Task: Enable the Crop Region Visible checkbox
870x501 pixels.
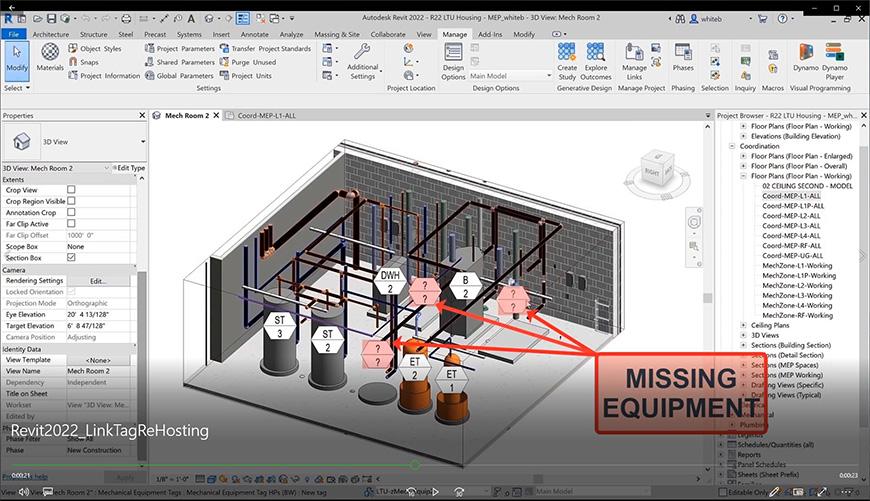Action: click(x=71, y=201)
